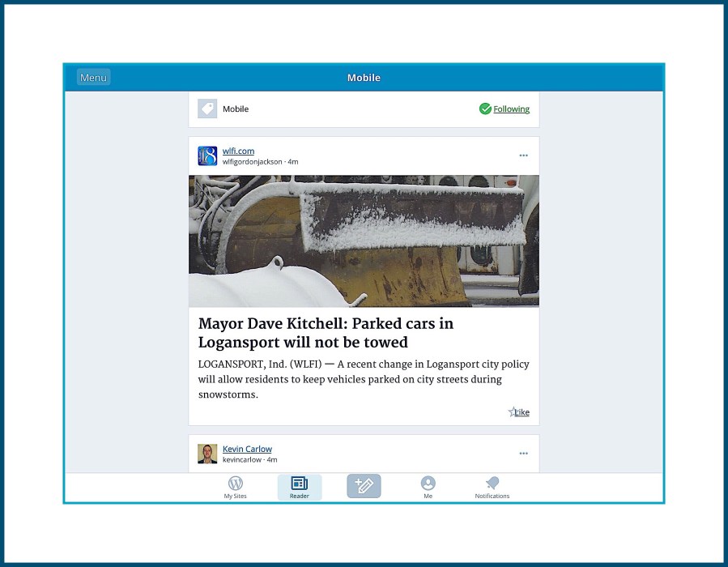Open the Kevin Carlow author link
The height and width of the screenshot is (567, 728).
(247, 449)
